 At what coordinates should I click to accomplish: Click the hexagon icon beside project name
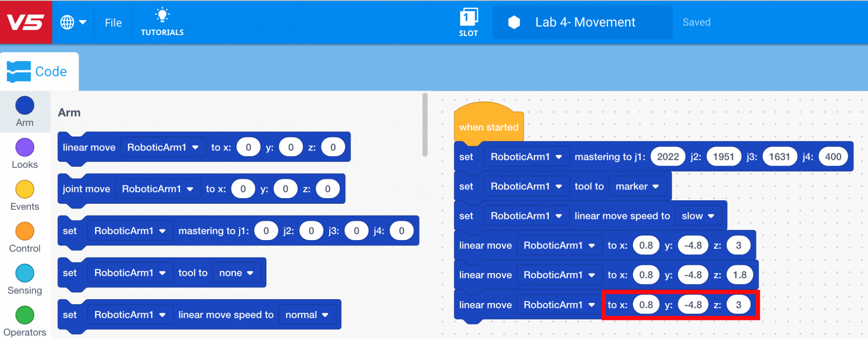pos(514,22)
